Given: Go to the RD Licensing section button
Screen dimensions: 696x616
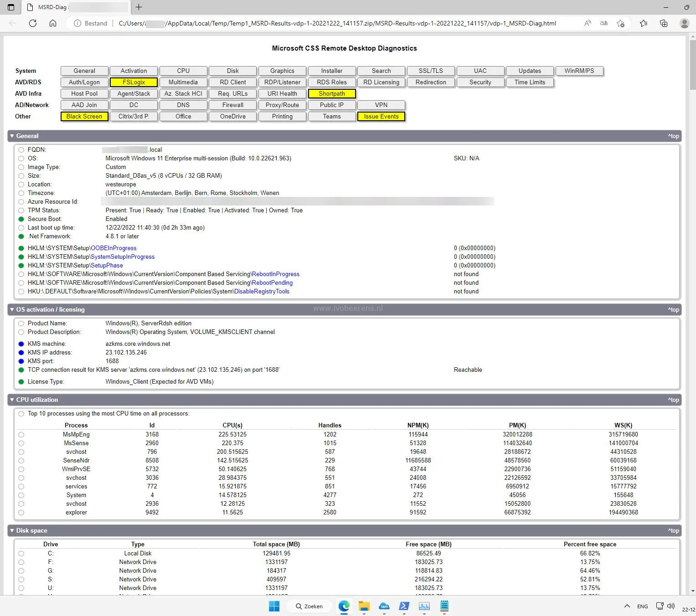Looking at the screenshot, I should click(381, 82).
